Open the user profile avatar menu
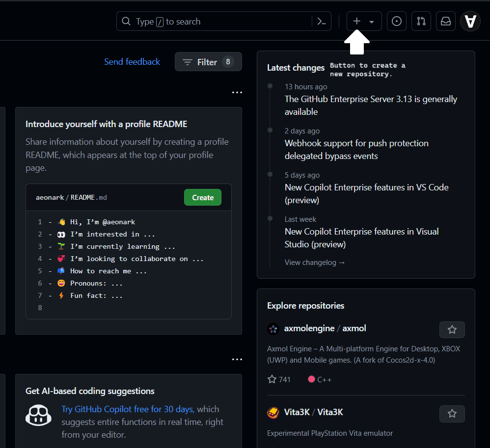Viewport: 490px width, 448px height. coord(470,22)
